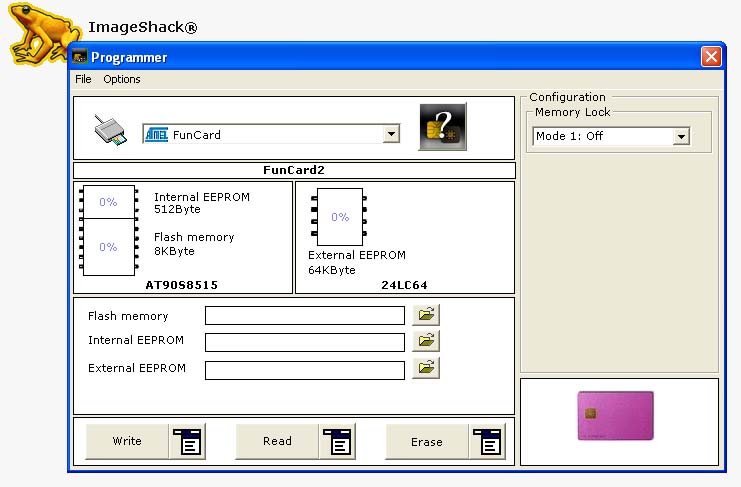This screenshot has height=487, width=741.
Task: Expand the FunCard type dropdown arrow
Action: coord(391,134)
